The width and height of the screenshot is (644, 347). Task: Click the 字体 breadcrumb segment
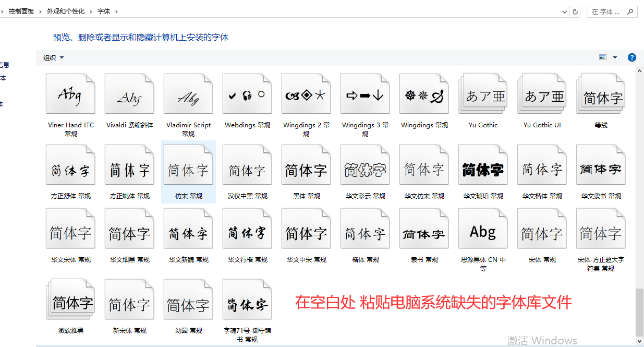pyautogui.click(x=104, y=11)
